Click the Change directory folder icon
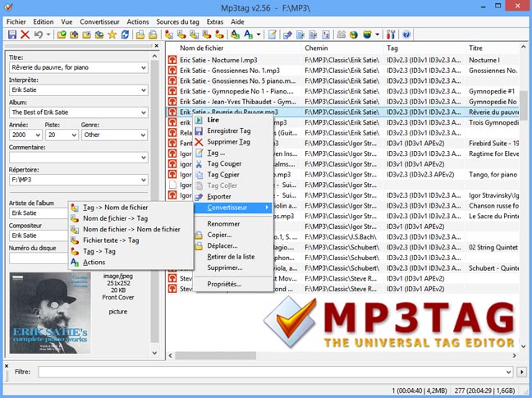This screenshot has width=532, height=398. click(x=62, y=34)
